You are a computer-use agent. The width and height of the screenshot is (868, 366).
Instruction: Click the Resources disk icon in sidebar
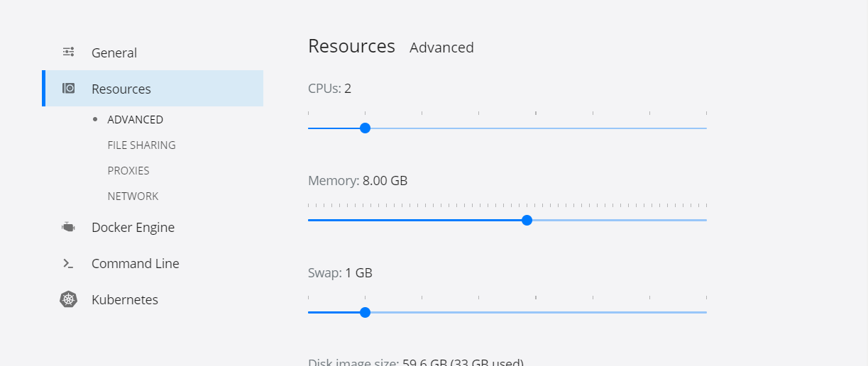point(68,89)
